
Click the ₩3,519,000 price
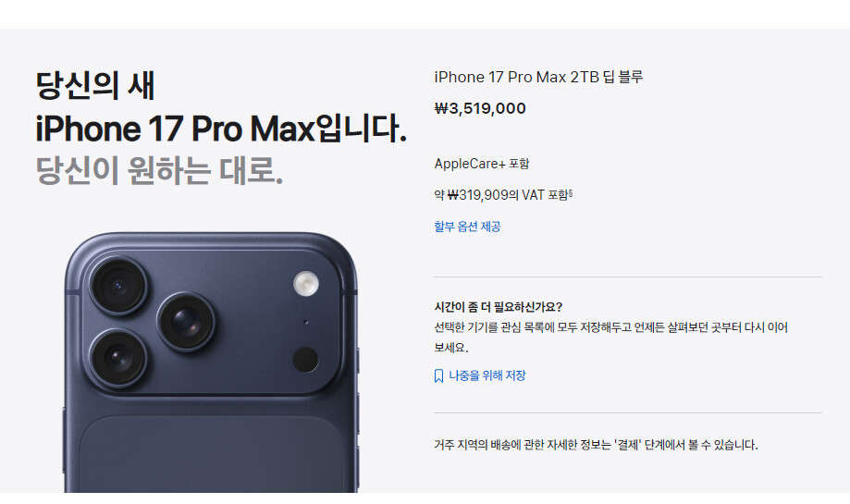[x=480, y=108]
